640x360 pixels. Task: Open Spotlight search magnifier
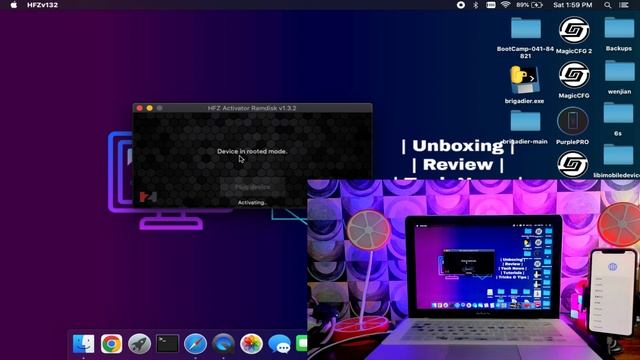(x=608, y=5)
